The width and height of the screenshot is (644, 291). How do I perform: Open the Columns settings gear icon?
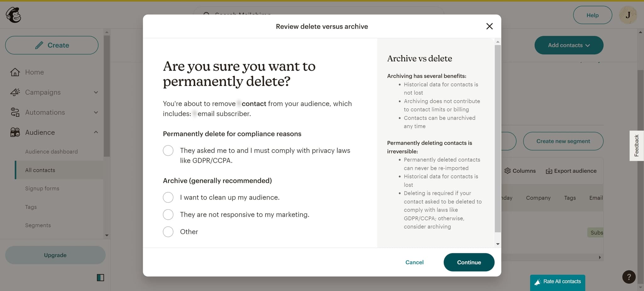pyautogui.click(x=507, y=171)
